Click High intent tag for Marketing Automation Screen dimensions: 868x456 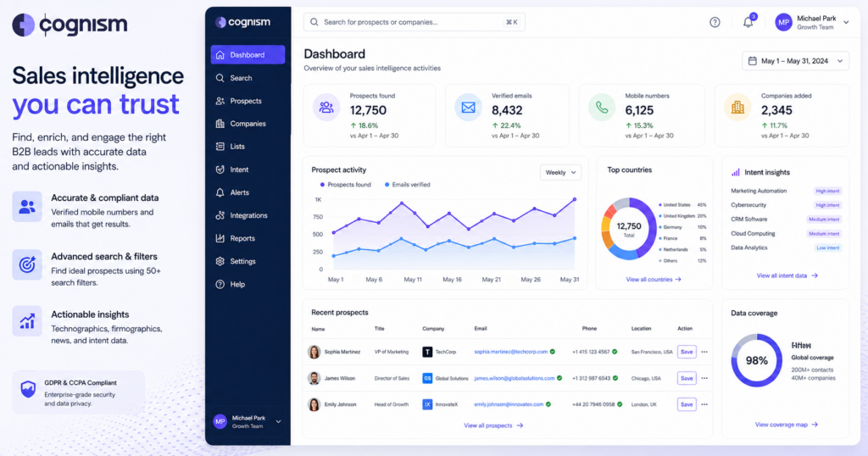tap(827, 191)
